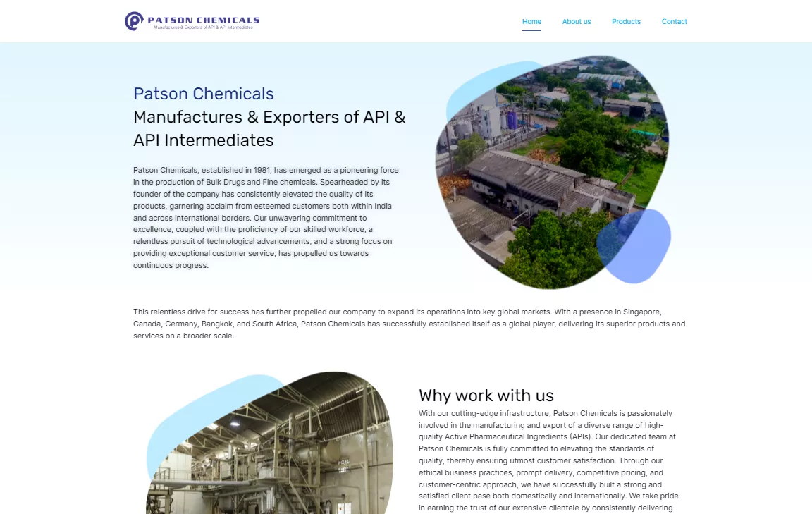
Task: Click the paragraph starting "Patson Chemicals, established in 1981"
Action: pos(266,218)
